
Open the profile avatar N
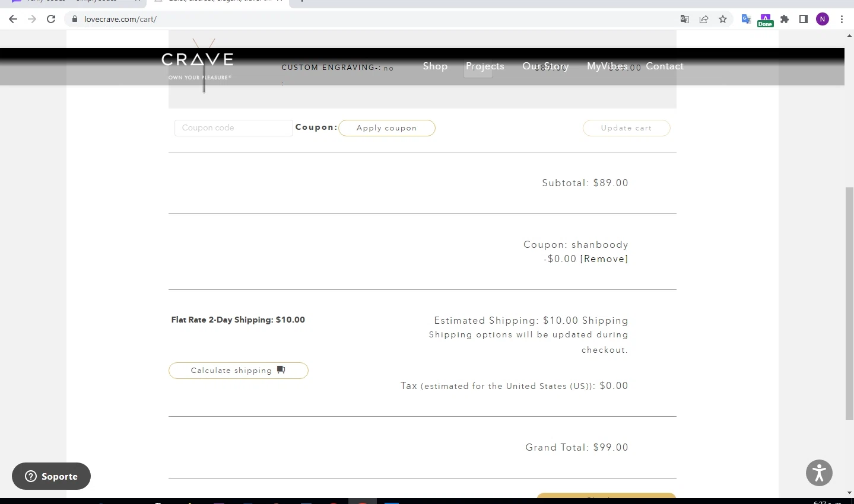pos(823,19)
